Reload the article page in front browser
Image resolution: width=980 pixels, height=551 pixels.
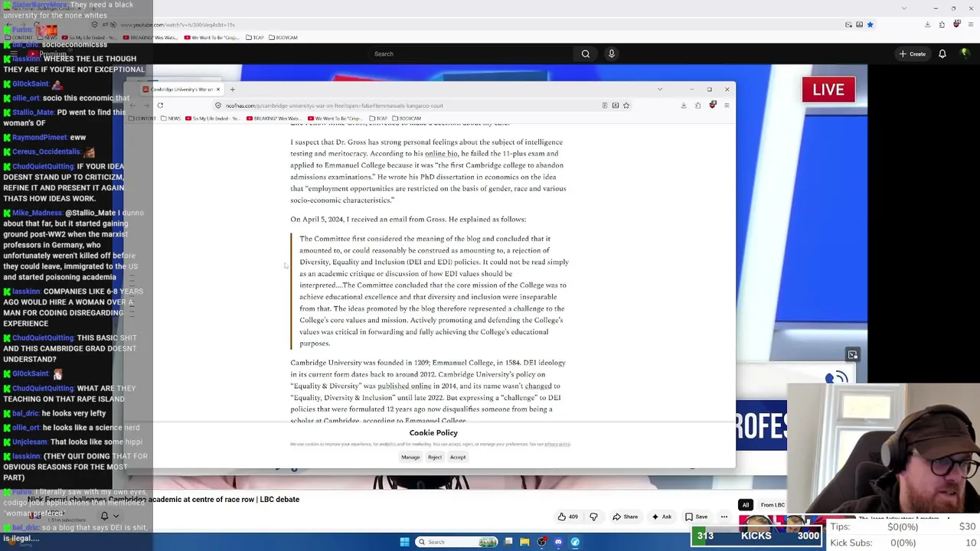click(160, 106)
